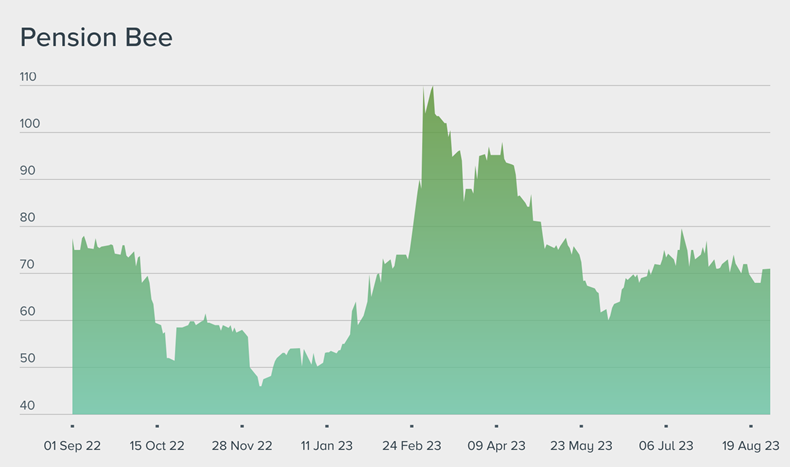Click the lowest trough of the area chart
Image resolution: width=790 pixels, height=467 pixels.
click(x=261, y=386)
